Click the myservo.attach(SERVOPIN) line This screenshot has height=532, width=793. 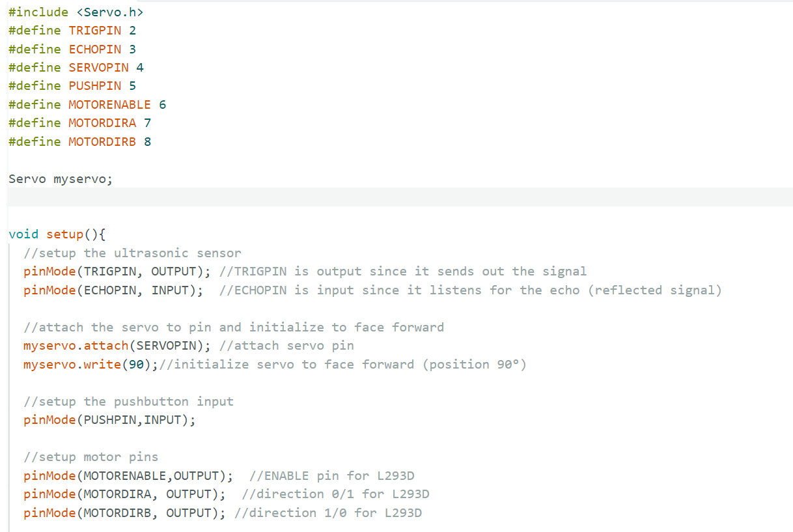(114, 345)
